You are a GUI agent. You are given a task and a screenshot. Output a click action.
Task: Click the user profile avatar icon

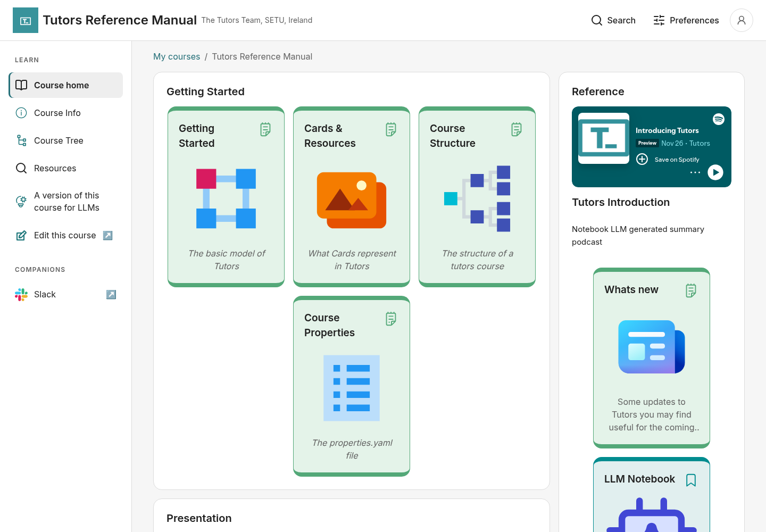tap(742, 20)
